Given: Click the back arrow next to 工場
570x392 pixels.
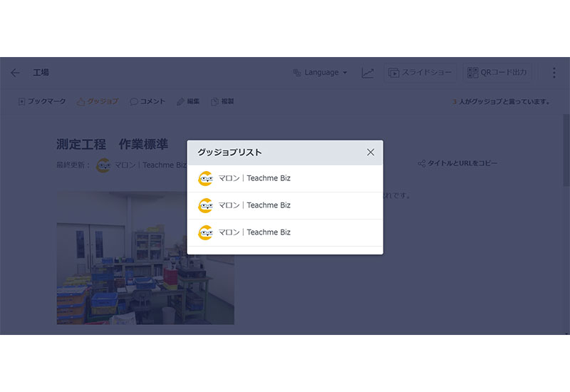Looking at the screenshot, I should pyautogui.click(x=15, y=73).
